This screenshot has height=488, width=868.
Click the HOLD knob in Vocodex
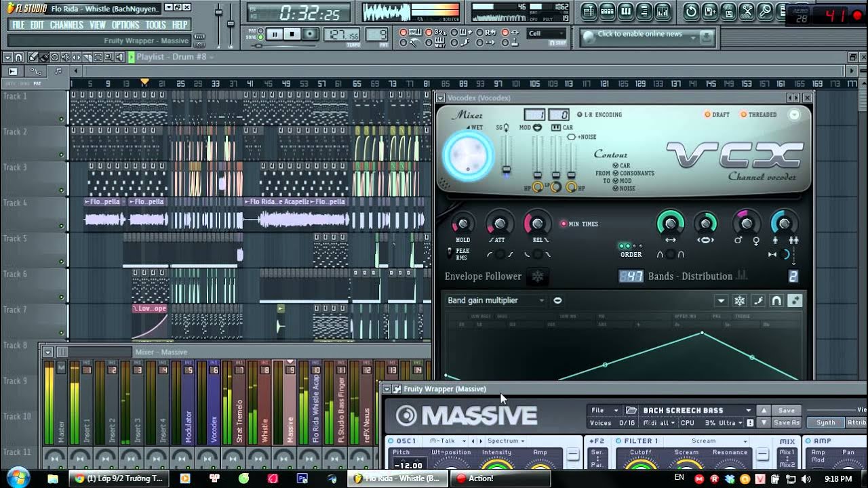click(x=462, y=224)
